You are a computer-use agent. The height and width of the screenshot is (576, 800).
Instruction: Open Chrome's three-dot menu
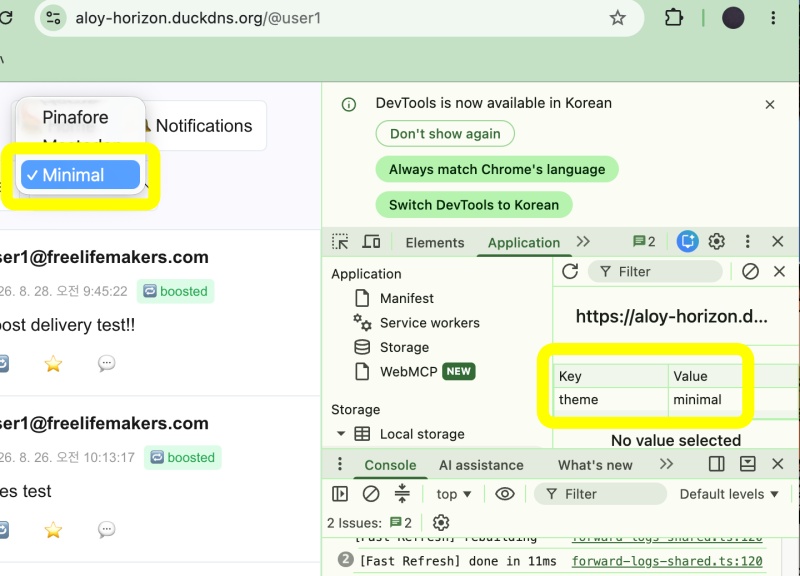click(x=773, y=18)
